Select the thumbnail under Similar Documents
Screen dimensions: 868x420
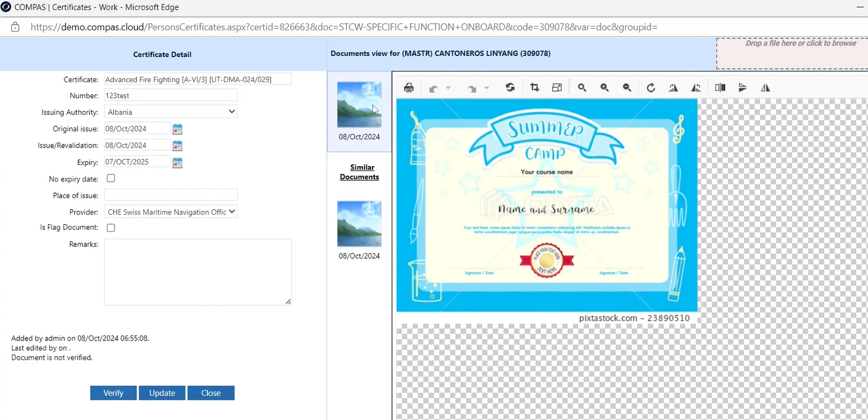pos(359,224)
